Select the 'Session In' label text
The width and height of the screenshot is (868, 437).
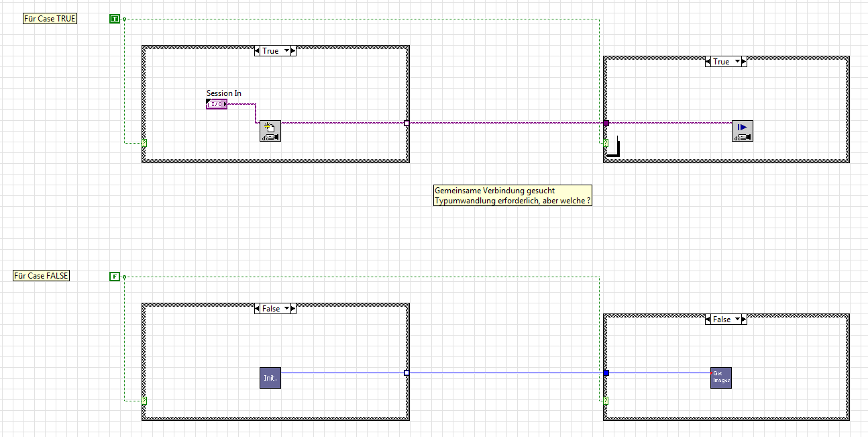pyautogui.click(x=224, y=93)
